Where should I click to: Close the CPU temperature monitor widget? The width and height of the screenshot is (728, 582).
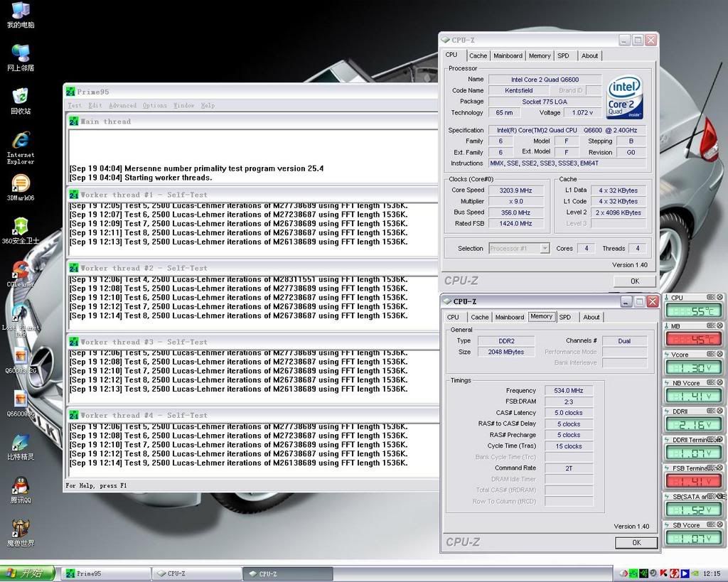[719, 298]
